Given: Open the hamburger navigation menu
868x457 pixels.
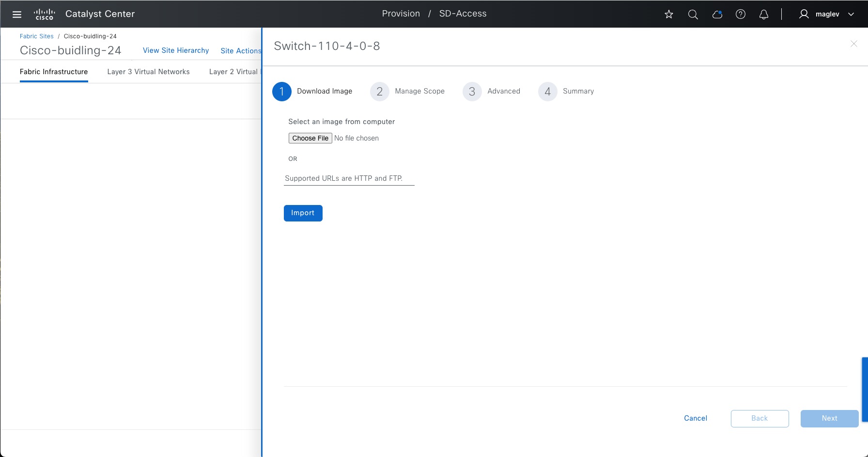Looking at the screenshot, I should tap(17, 14).
